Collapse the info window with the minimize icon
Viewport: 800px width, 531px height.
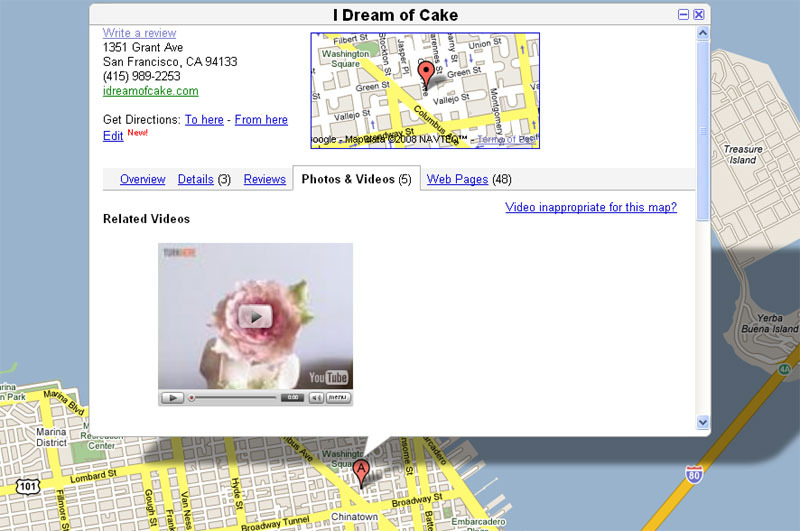683,15
